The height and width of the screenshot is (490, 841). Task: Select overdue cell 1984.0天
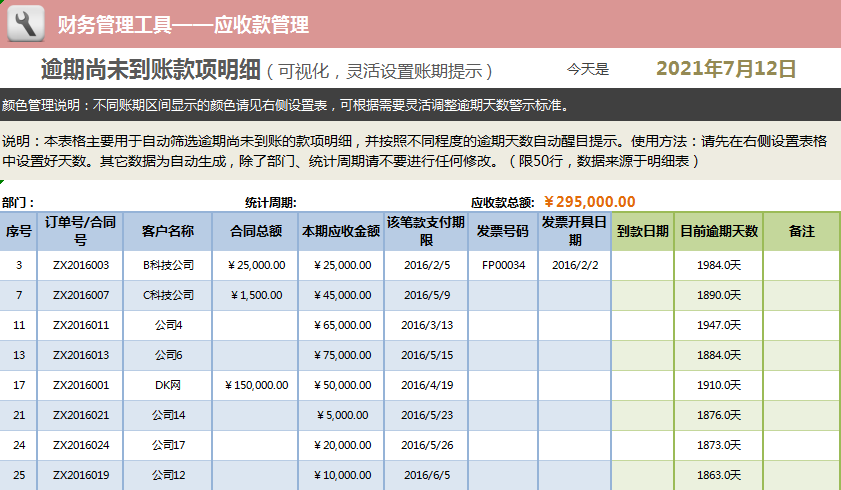point(719,265)
